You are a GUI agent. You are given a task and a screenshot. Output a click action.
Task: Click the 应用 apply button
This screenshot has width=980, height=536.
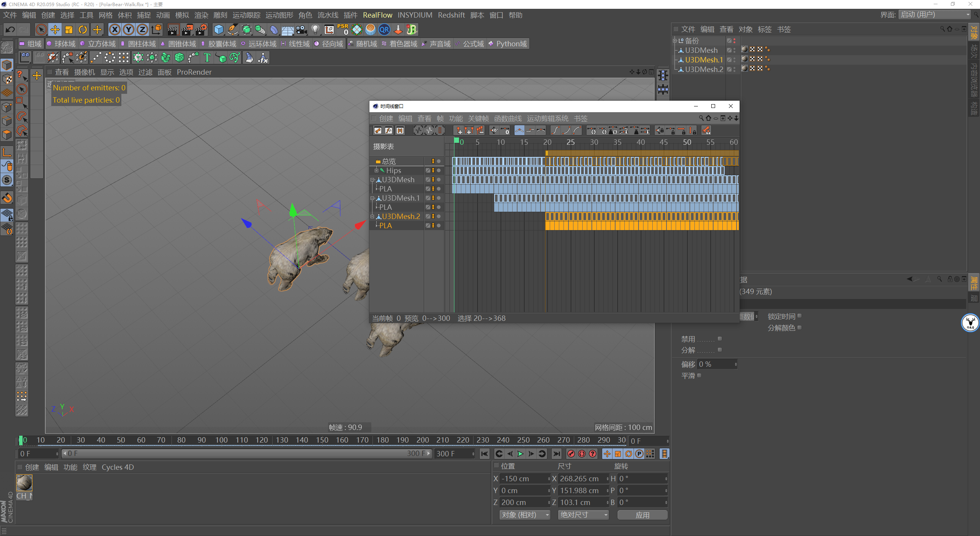tap(642, 515)
